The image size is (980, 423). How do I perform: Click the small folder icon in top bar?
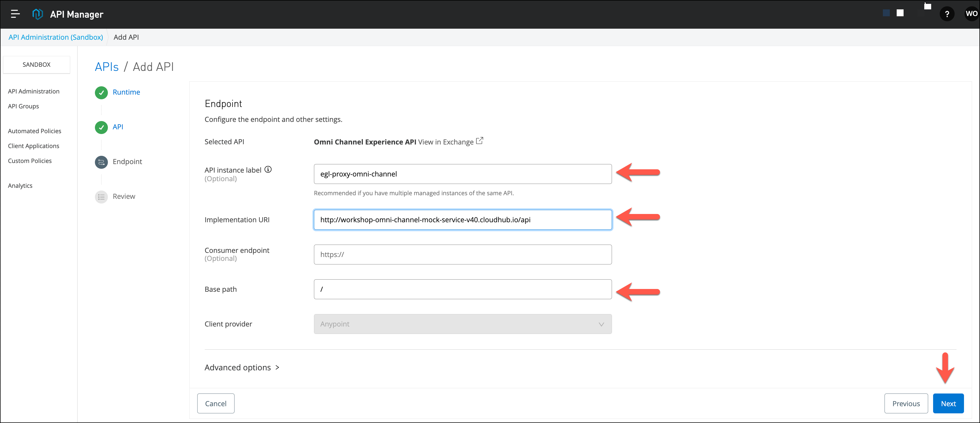pos(928,6)
